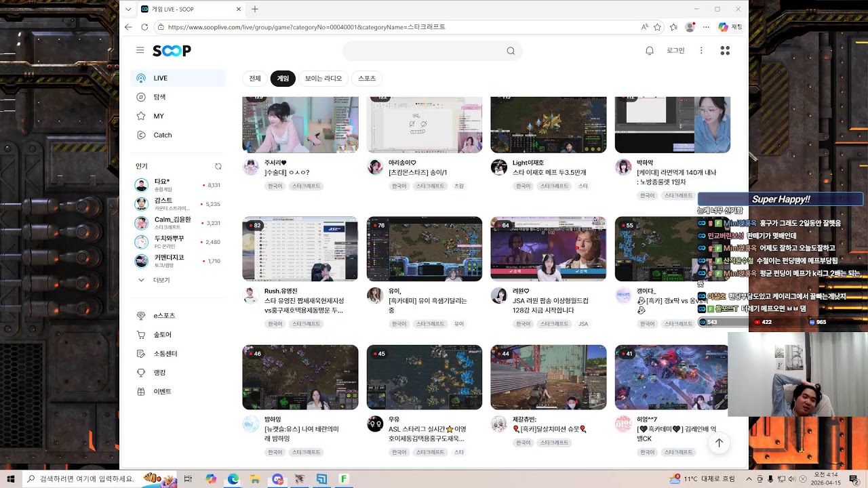Click the 로그인 login link
The width and height of the screenshot is (868, 488).
pyautogui.click(x=675, y=51)
